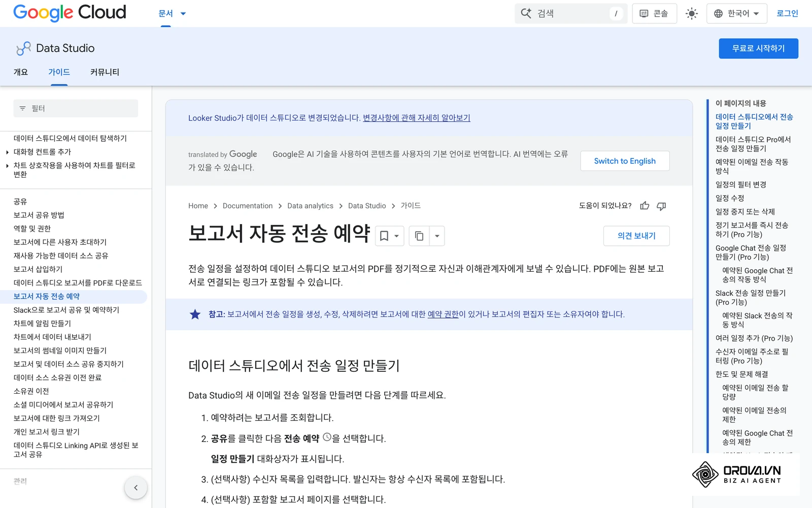Image resolution: width=812 pixels, height=508 pixels.
Task: Open the 한국어 language dropdown
Action: [x=736, y=14]
